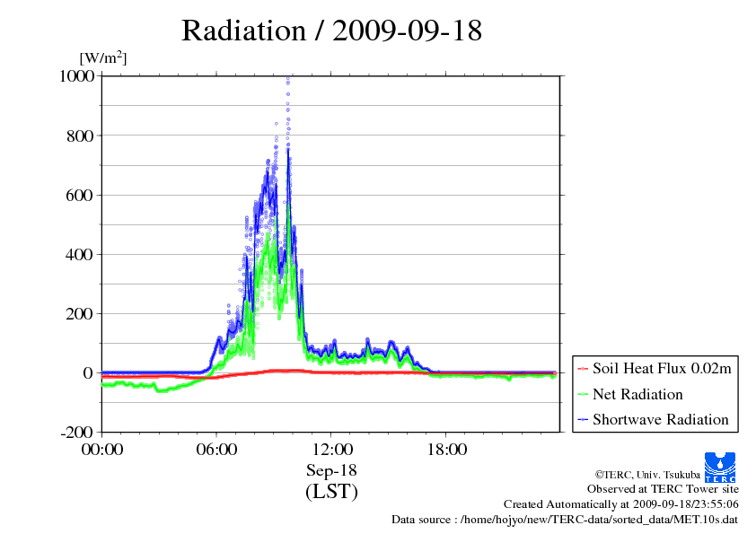Click the "(LST)" time zone label
Viewport: 756px width, 534px height.
click(331, 492)
